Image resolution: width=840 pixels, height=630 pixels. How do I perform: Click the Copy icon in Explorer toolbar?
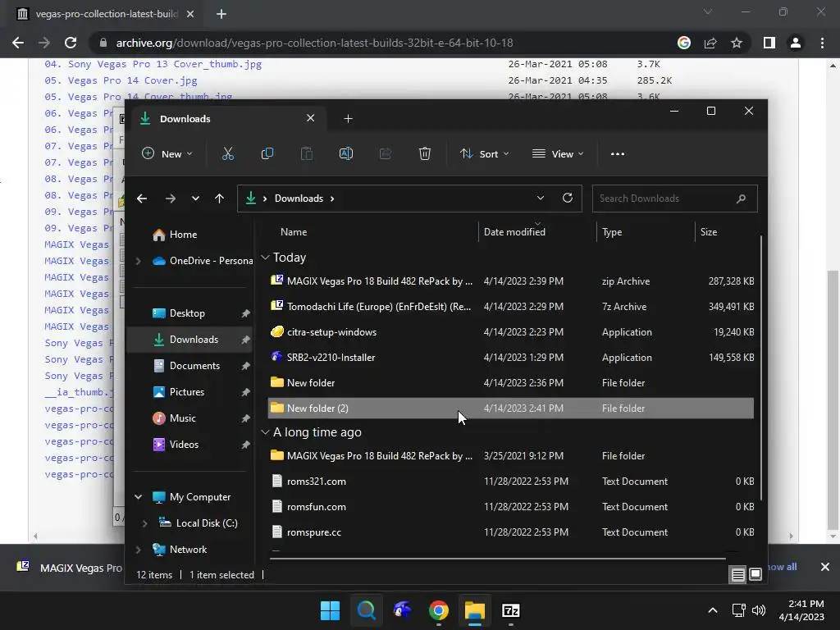[x=267, y=154]
